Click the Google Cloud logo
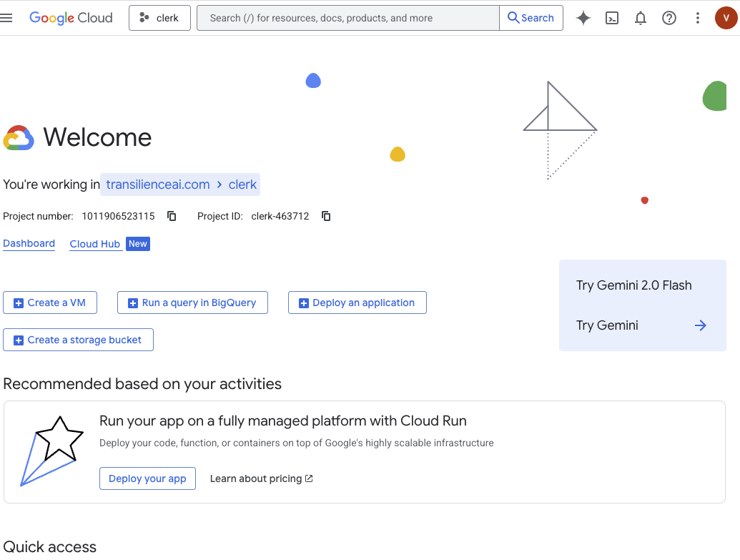This screenshot has width=740, height=560. click(71, 18)
